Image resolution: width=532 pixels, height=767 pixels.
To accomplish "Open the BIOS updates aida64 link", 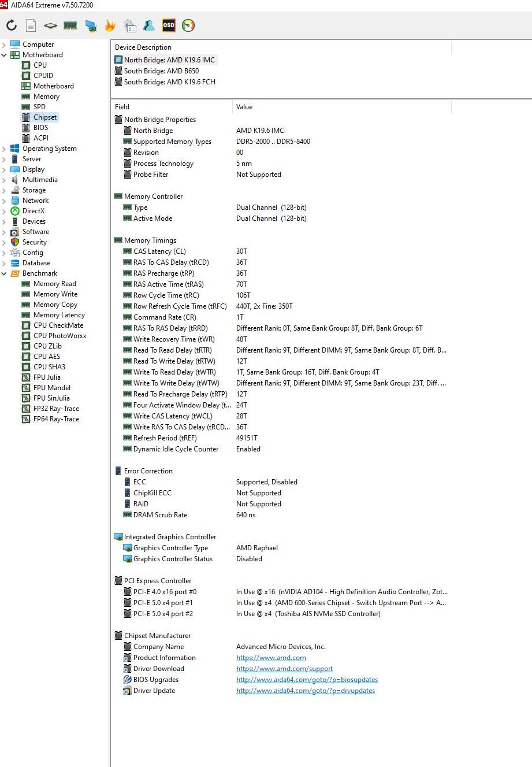I will (307, 680).
